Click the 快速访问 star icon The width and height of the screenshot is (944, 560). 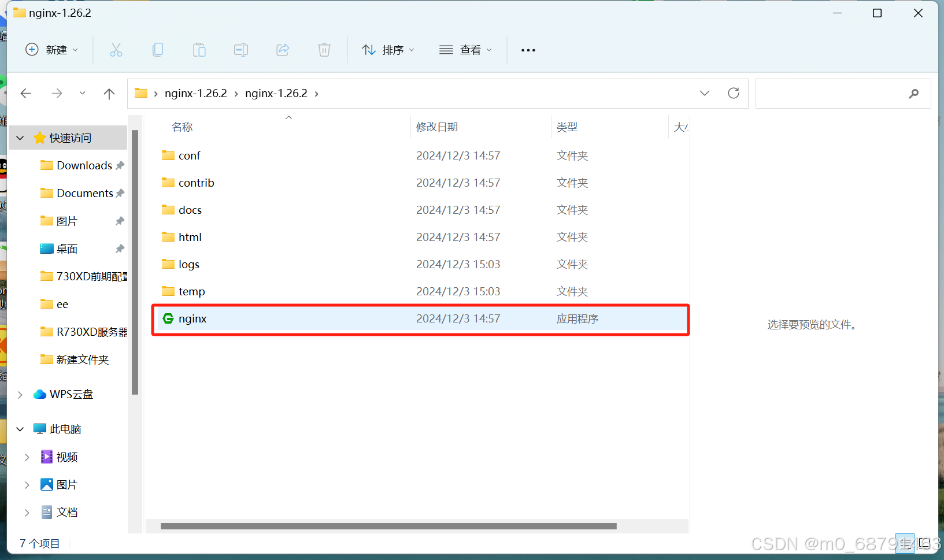pos(40,138)
